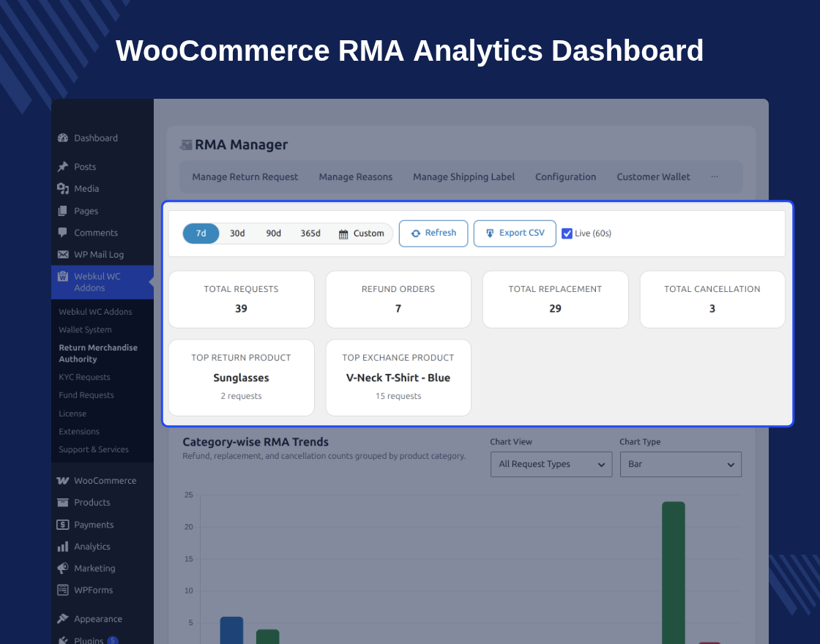This screenshot has width=820, height=644.
Task: Select the 90d date range
Action: coord(274,233)
